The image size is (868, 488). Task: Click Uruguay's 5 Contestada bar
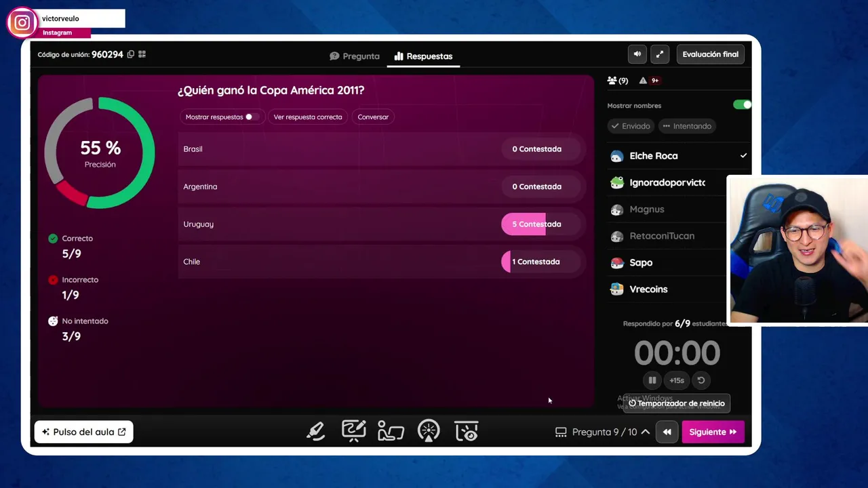(541, 224)
